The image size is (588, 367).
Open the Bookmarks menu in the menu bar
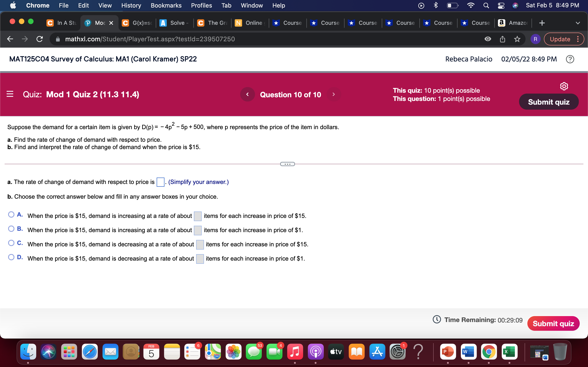coord(166,5)
